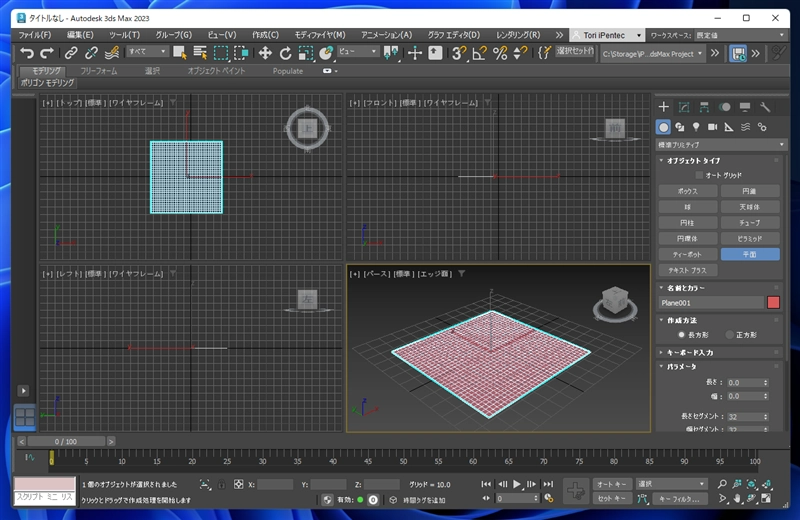The height and width of the screenshot is (520, 800).
Task: Open the 標準プリミティブ dropdown
Action: coord(720,145)
